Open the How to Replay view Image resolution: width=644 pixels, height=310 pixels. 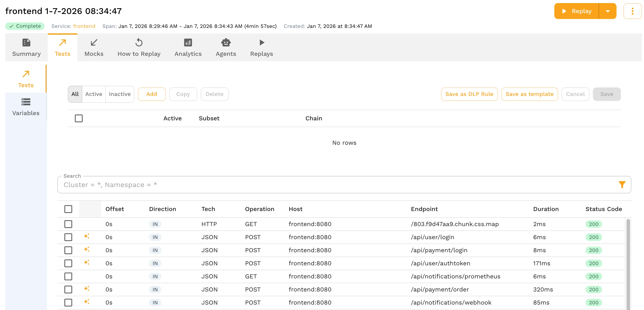(x=139, y=48)
